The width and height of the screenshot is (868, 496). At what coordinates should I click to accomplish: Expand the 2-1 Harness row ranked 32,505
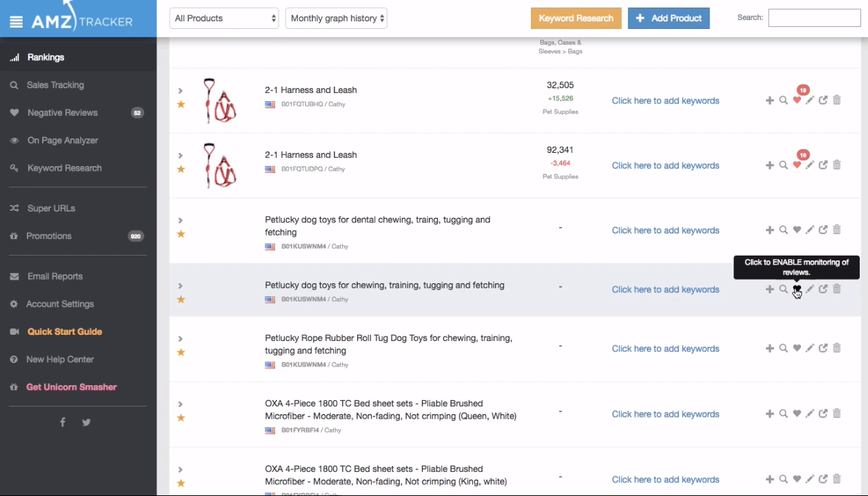coord(181,90)
